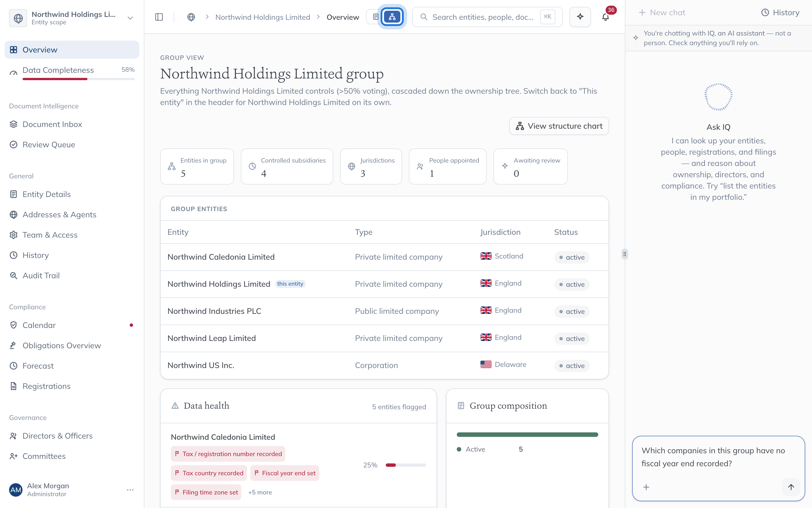The image size is (812, 508).
Task: Open Document Inbox
Action: [72, 124]
